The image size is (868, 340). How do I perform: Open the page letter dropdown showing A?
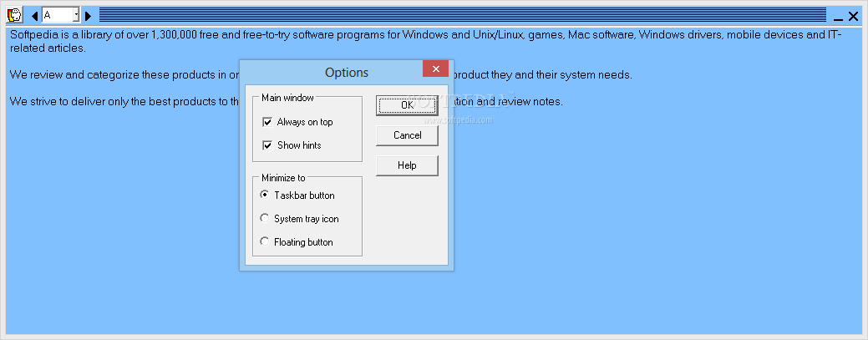pos(76,16)
